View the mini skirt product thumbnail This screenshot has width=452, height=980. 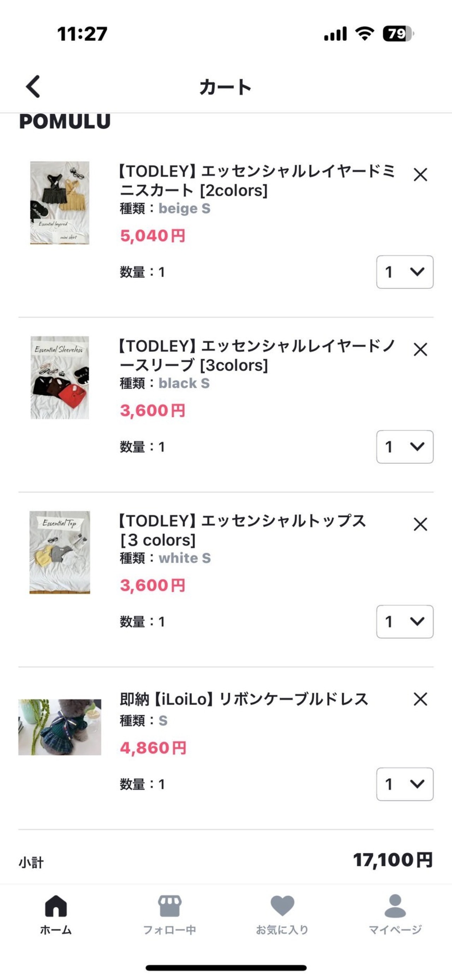pyautogui.click(x=60, y=203)
